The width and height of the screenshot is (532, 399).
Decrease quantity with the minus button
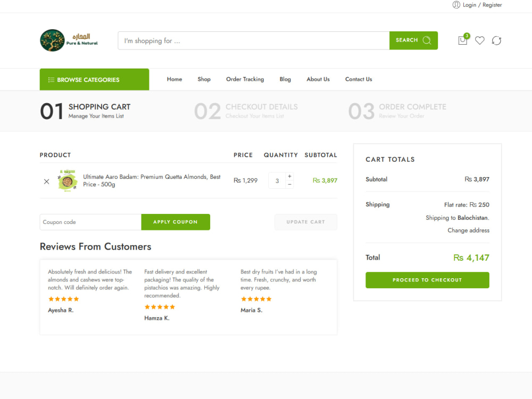[289, 184]
